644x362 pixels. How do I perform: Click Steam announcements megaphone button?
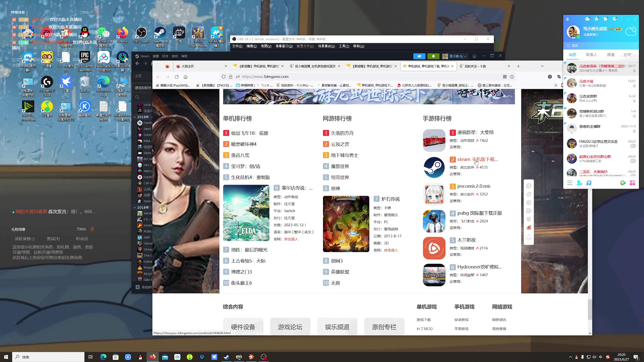(419, 56)
